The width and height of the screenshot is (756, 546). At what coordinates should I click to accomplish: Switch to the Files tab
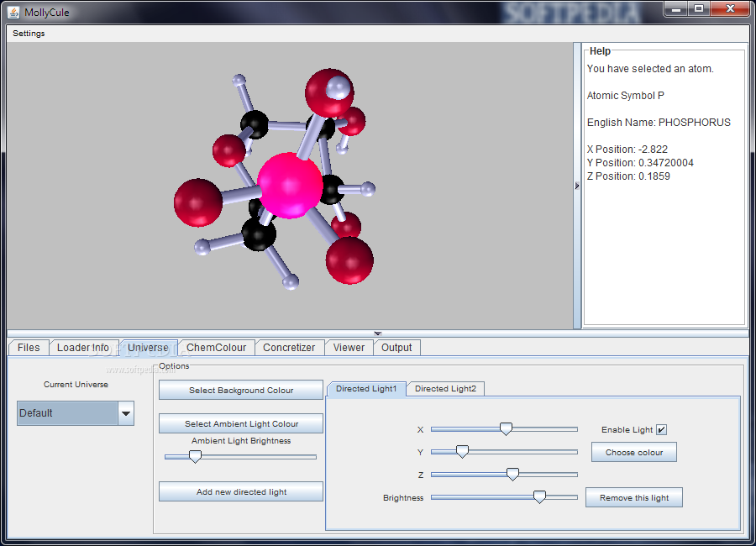point(29,347)
